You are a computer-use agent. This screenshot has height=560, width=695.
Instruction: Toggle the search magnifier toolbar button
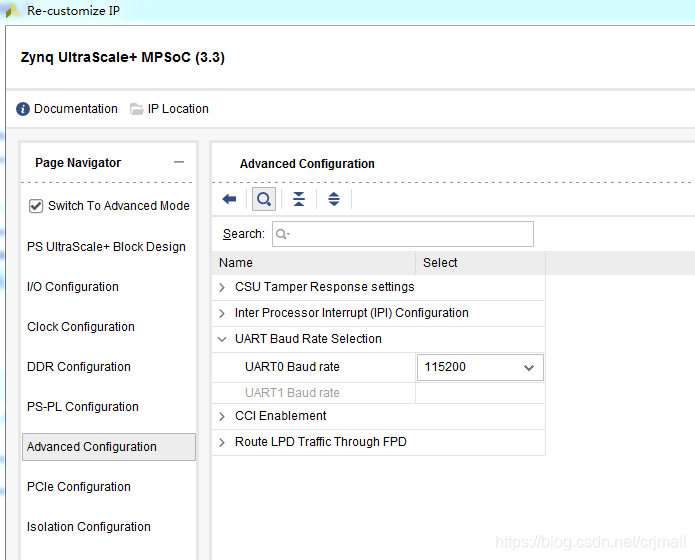click(264, 199)
